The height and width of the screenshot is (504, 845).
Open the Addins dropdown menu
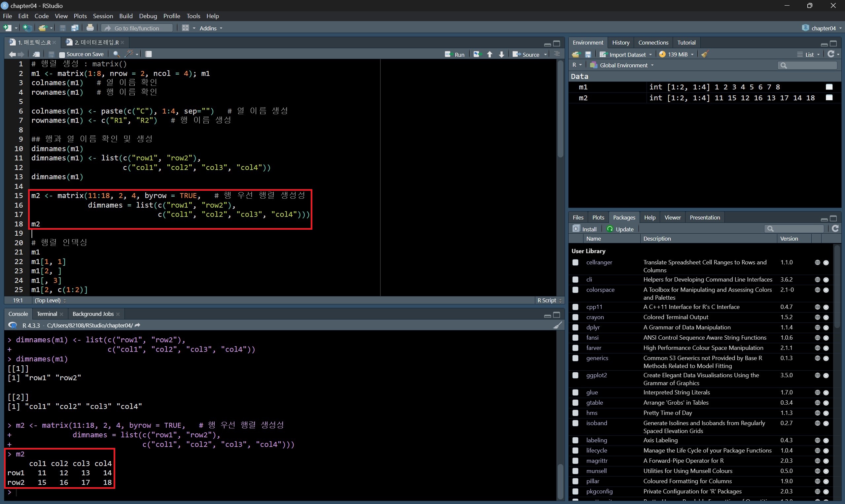pyautogui.click(x=211, y=28)
